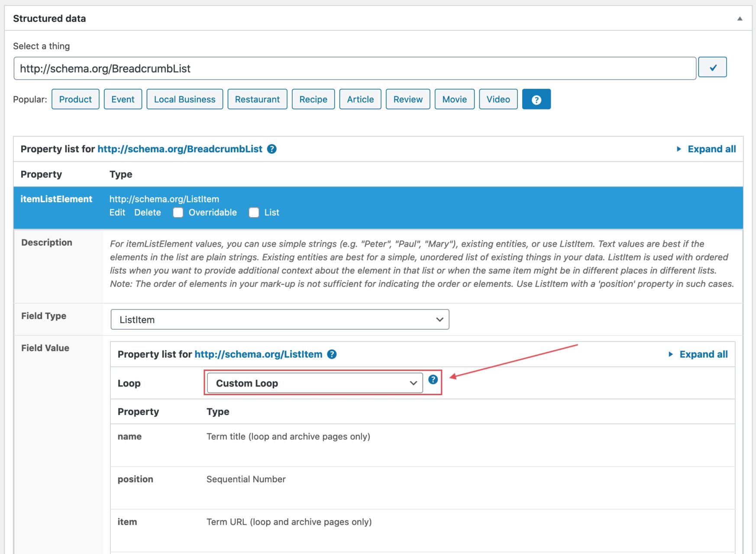Click the Select a thing input field
Screen dimensions: 756x554
coord(355,68)
